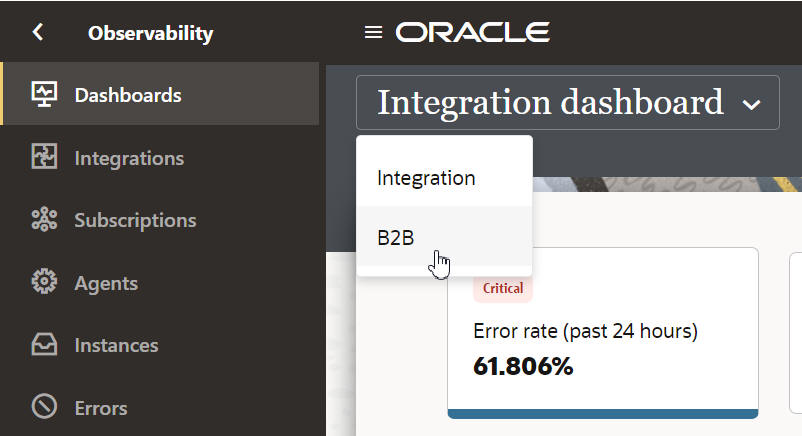Open the Instances sidebar entry
Image resolution: width=802 pixels, height=436 pixels.
[116, 345]
